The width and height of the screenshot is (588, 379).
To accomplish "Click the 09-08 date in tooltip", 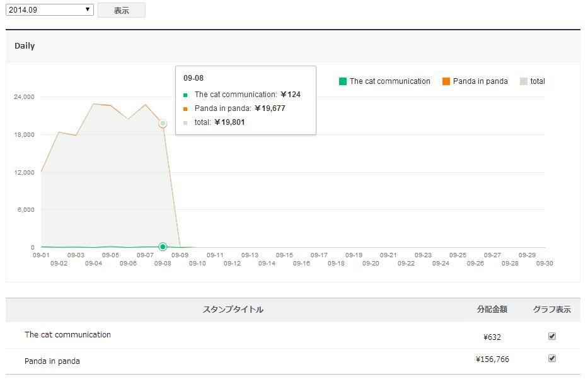I will coord(193,78).
